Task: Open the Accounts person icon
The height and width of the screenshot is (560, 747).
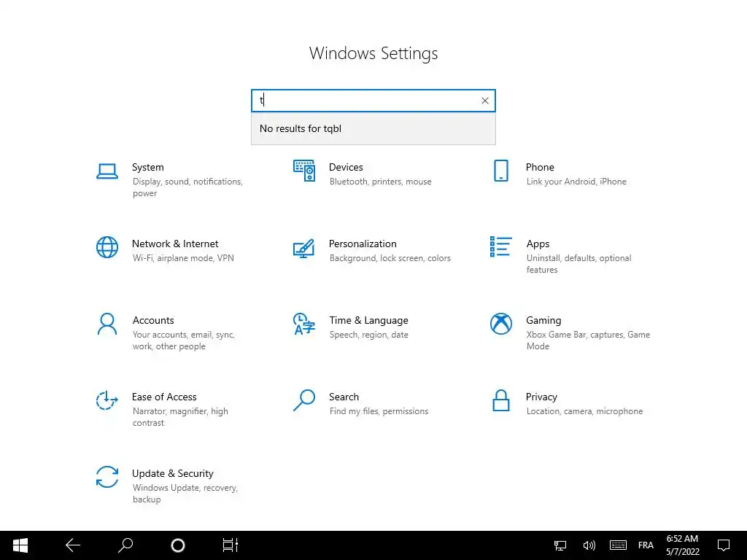Action: coord(107,324)
